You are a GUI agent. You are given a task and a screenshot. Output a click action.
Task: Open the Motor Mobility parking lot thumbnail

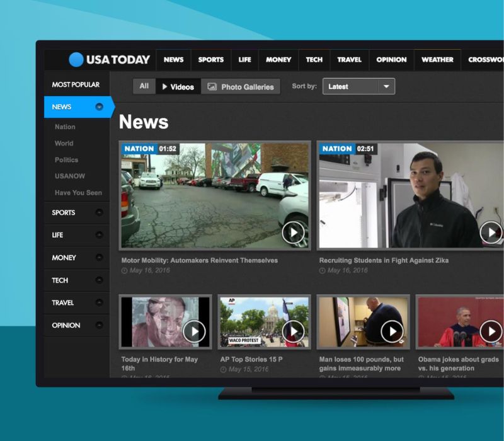pyautogui.click(x=215, y=195)
